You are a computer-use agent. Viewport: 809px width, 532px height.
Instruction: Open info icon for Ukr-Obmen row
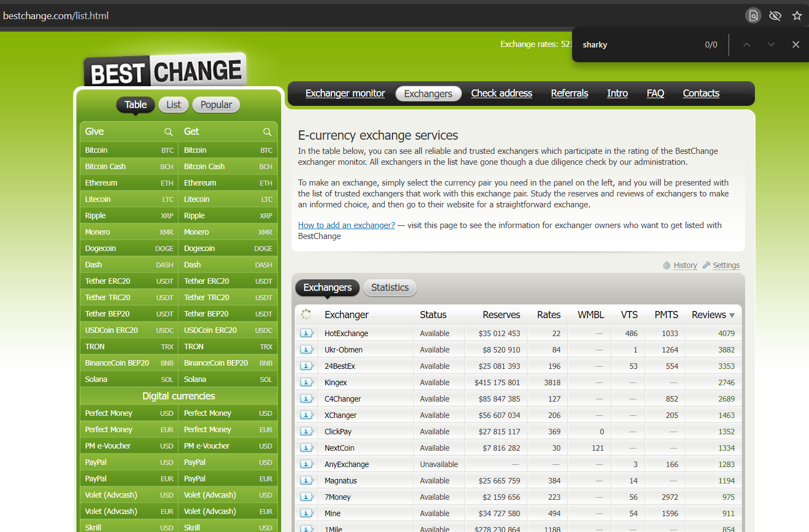click(x=307, y=349)
